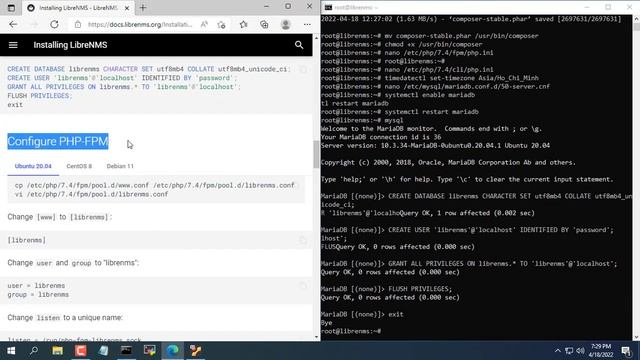Open Edge Settings and more menu

(307, 24)
